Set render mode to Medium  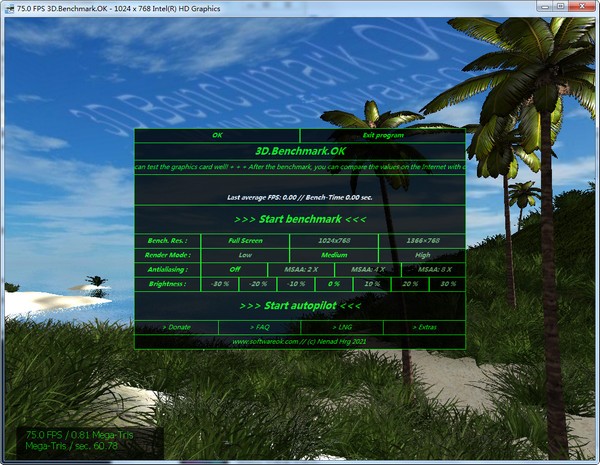334,255
